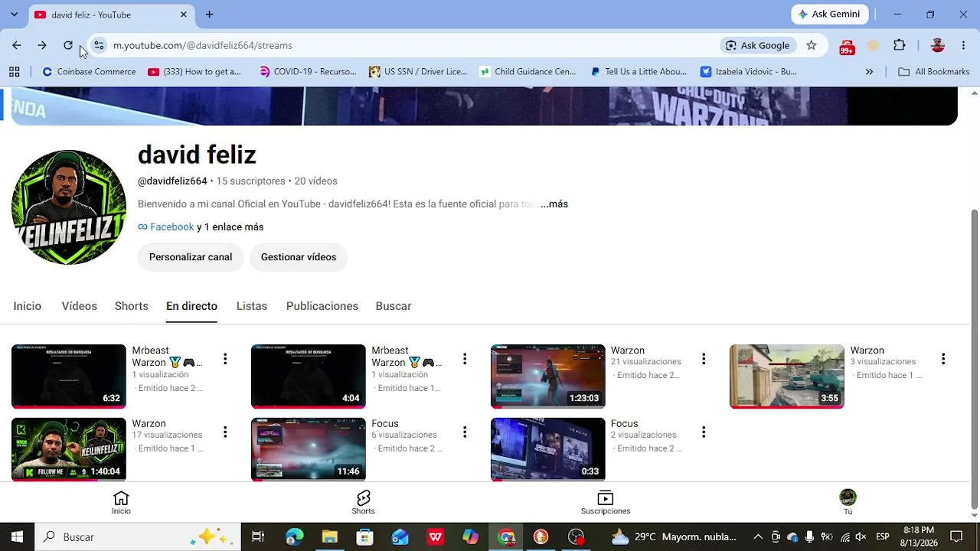The width and height of the screenshot is (980, 551).
Task: Open options for the 3:55 Warzon video
Action: click(943, 359)
